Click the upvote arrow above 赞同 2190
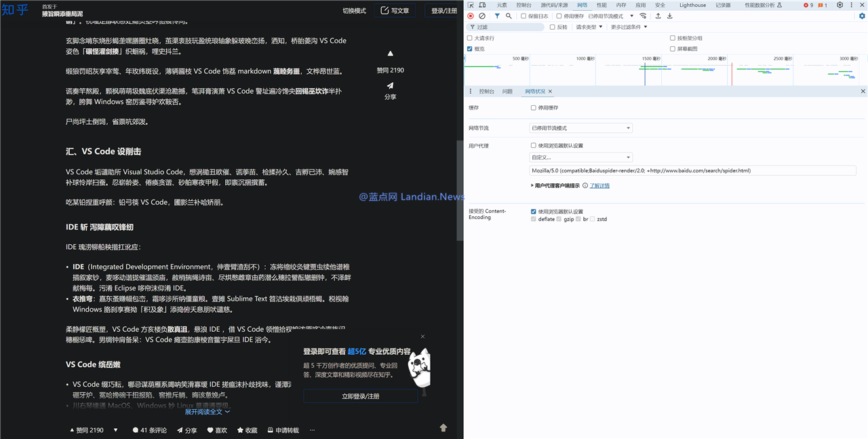This screenshot has width=868, height=439. click(x=390, y=53)
